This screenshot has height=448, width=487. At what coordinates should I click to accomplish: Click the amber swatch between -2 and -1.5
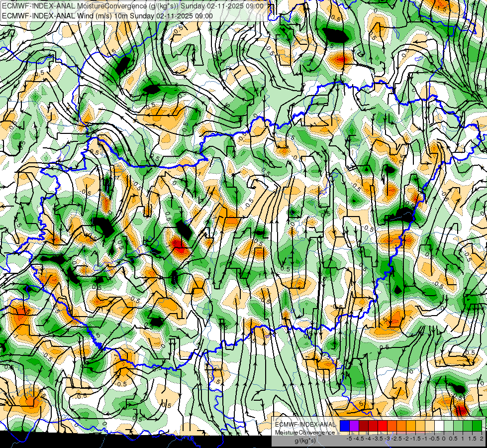click(x=411, y=426)
